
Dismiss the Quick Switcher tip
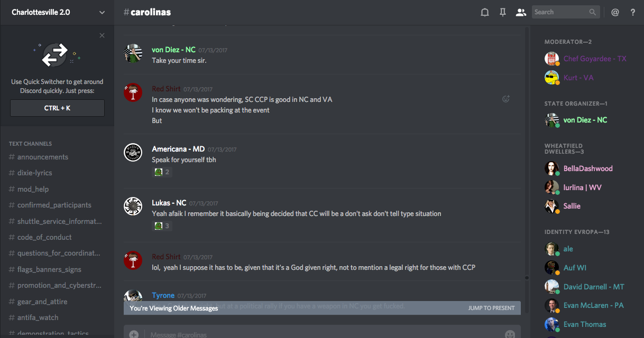(102, 35)
